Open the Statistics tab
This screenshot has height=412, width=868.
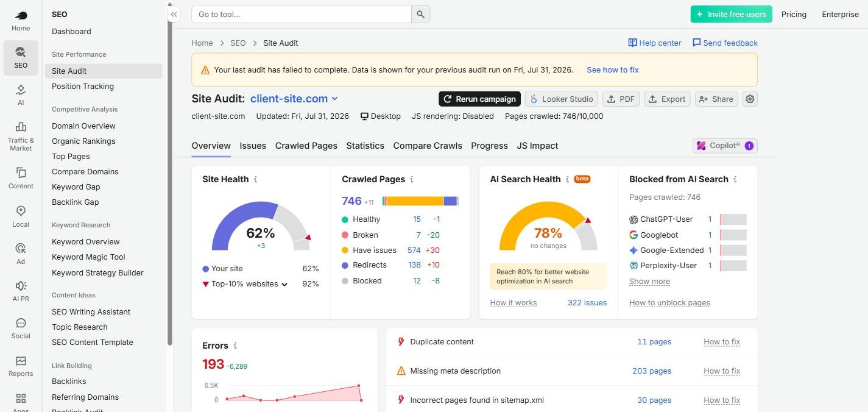click(x=365, y=146)
